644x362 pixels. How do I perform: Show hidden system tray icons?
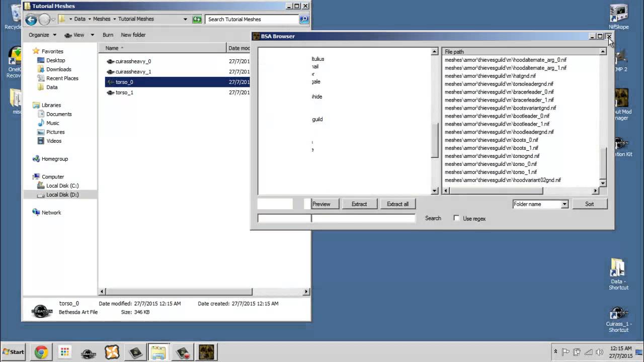coord(555,352)
